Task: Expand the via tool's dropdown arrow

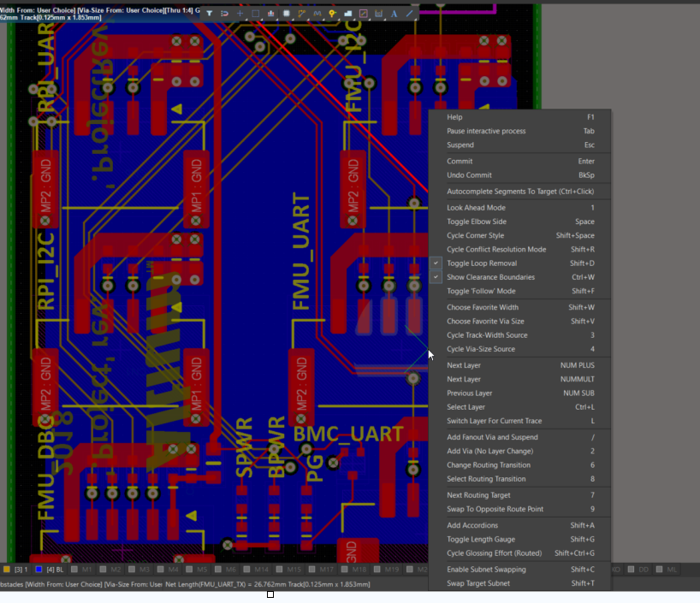Action: pyautogui.click(x=339, y=20)
